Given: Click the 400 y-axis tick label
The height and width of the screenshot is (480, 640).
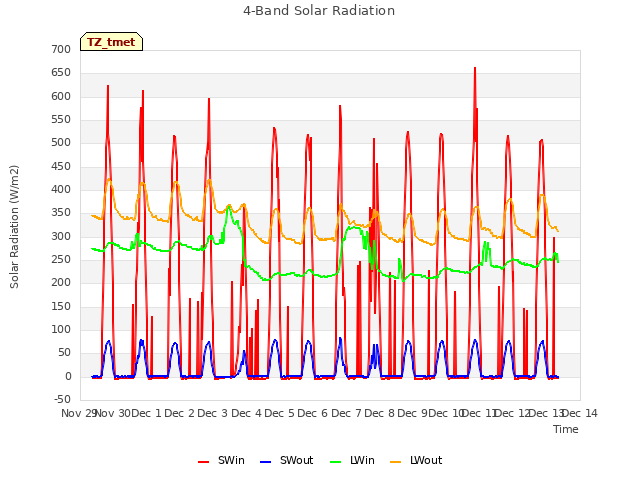Looking at the screenshot, I should [61, 189].
